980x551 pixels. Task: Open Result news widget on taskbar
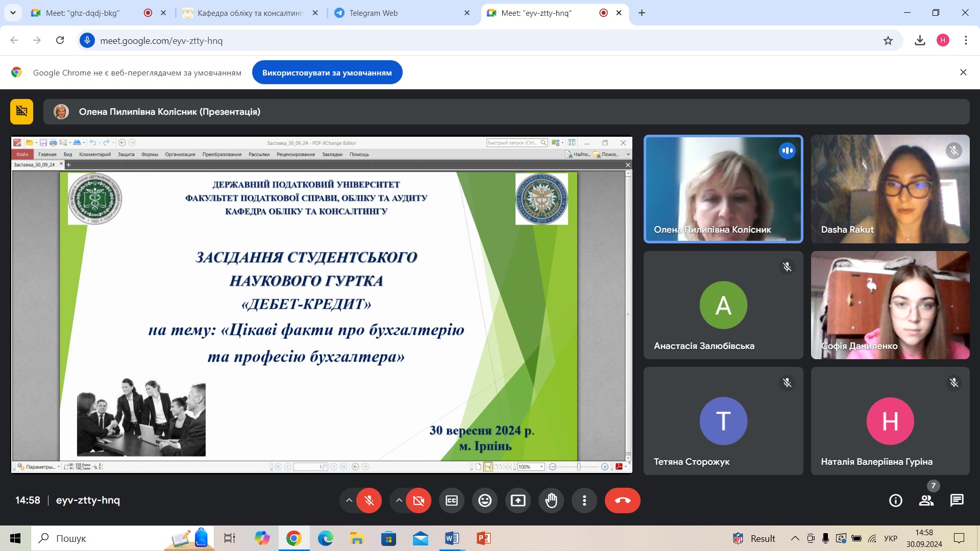click(754, 538)
